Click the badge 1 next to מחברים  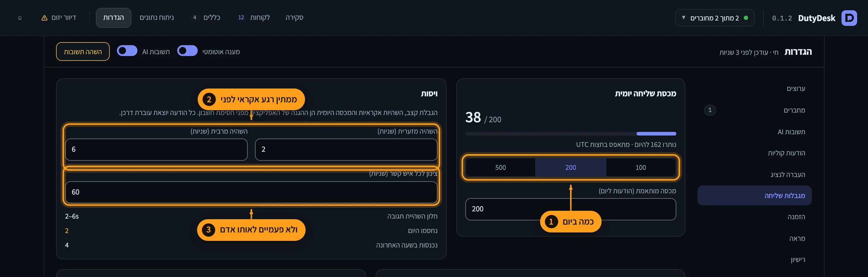(710, 110)
